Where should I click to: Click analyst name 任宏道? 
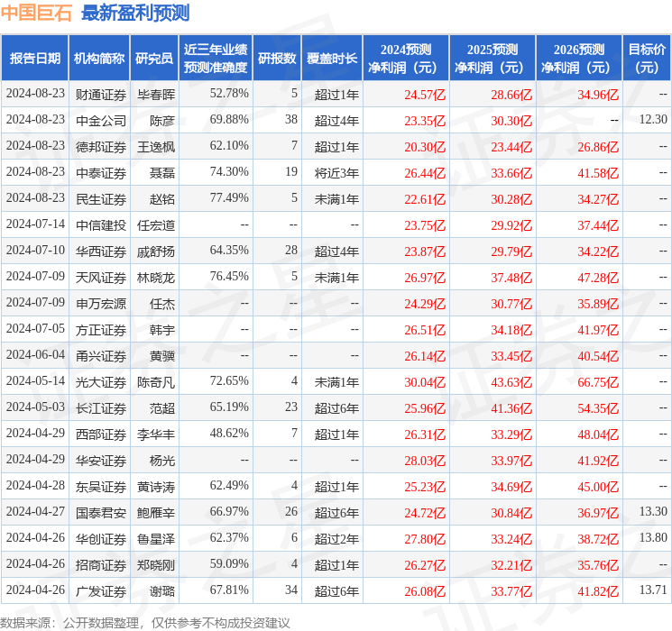pos(156,225)
